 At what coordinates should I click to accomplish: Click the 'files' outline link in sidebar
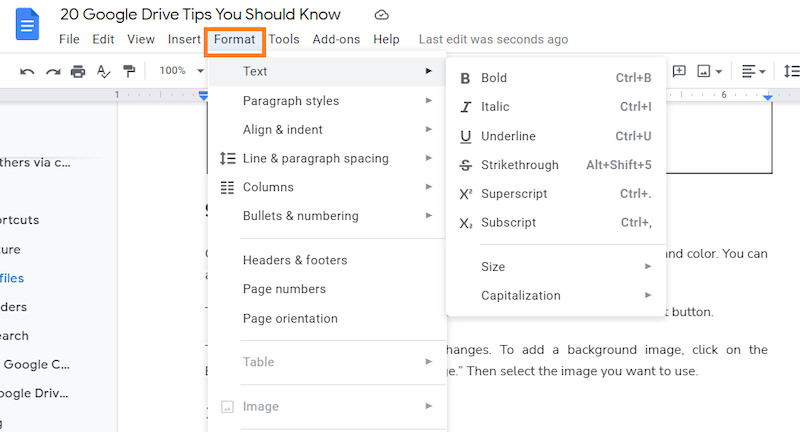[12, 278]
